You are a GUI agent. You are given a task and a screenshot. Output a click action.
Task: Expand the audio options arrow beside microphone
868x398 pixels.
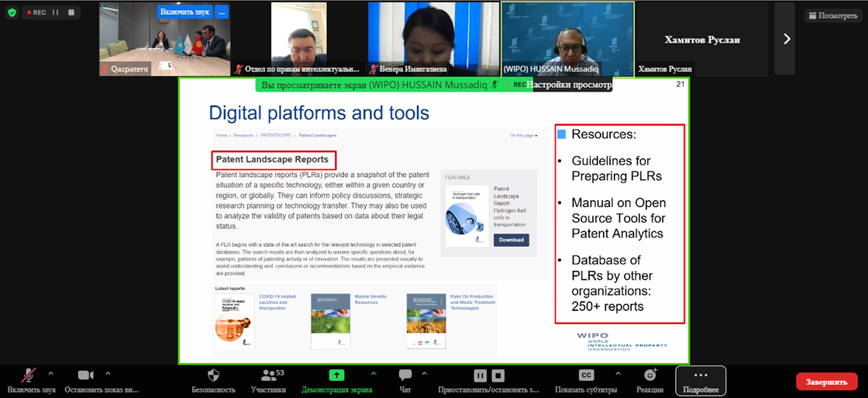coord(51,373)
